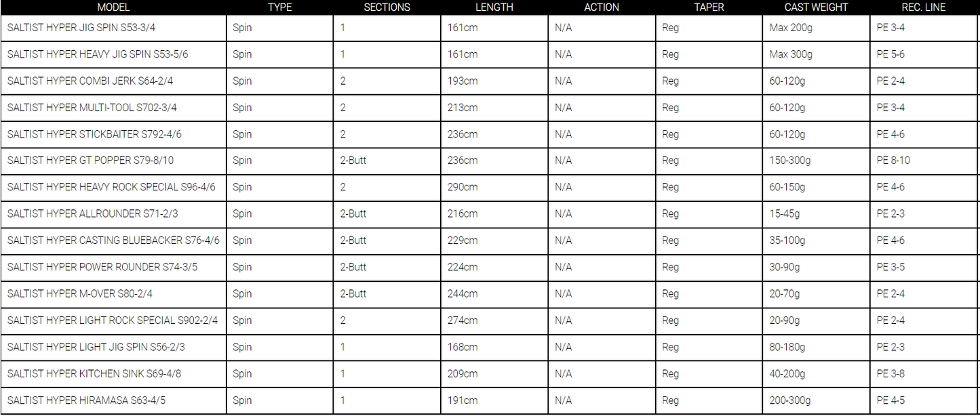980x416 pixels.
Task: Click the LENGTH column header
Action: coord(494,7)
